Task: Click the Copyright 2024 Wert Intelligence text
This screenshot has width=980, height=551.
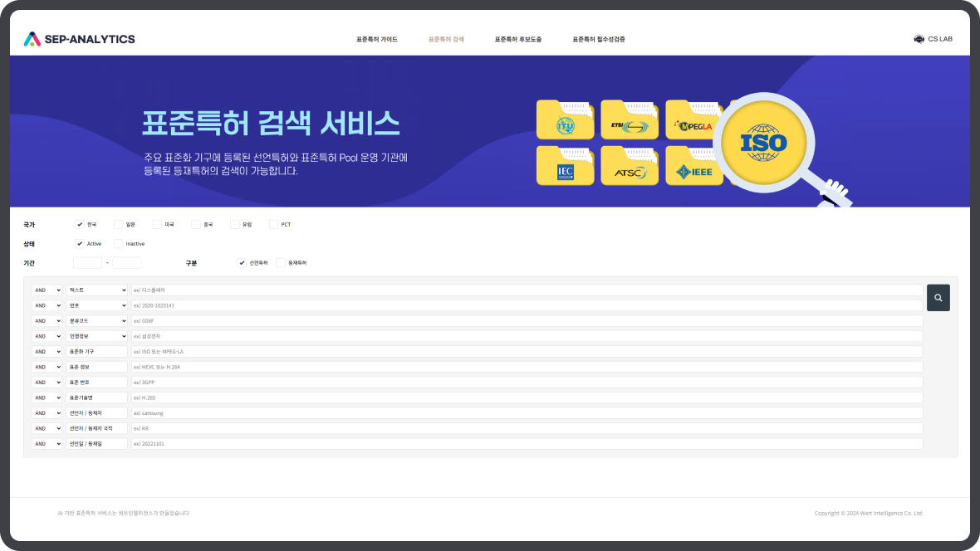Action: 869,514
